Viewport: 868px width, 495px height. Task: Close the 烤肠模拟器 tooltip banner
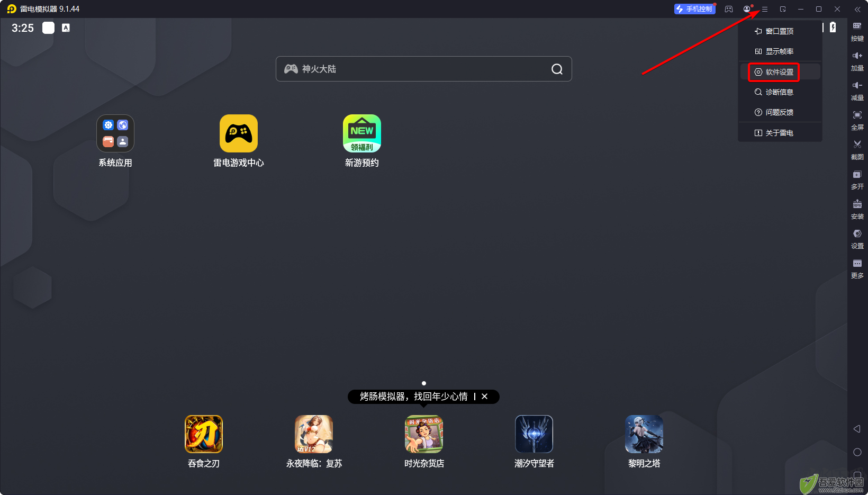(x=484, y=397)
